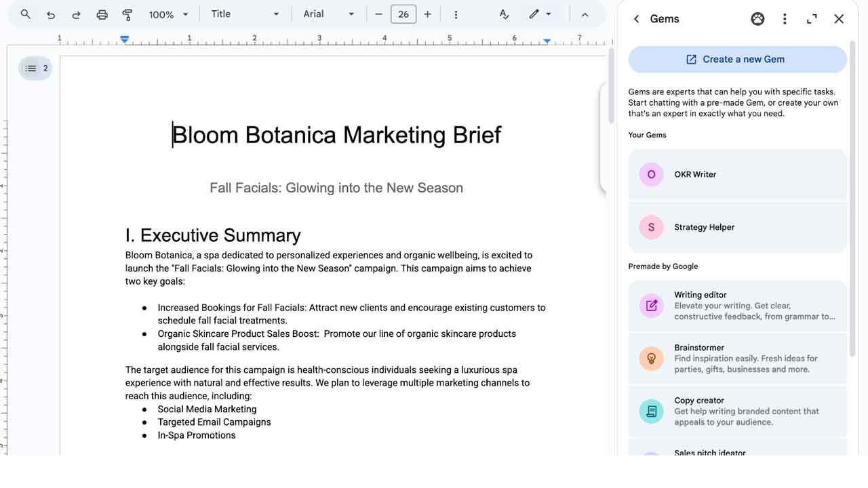Click the font size value field

click(403, 14)
